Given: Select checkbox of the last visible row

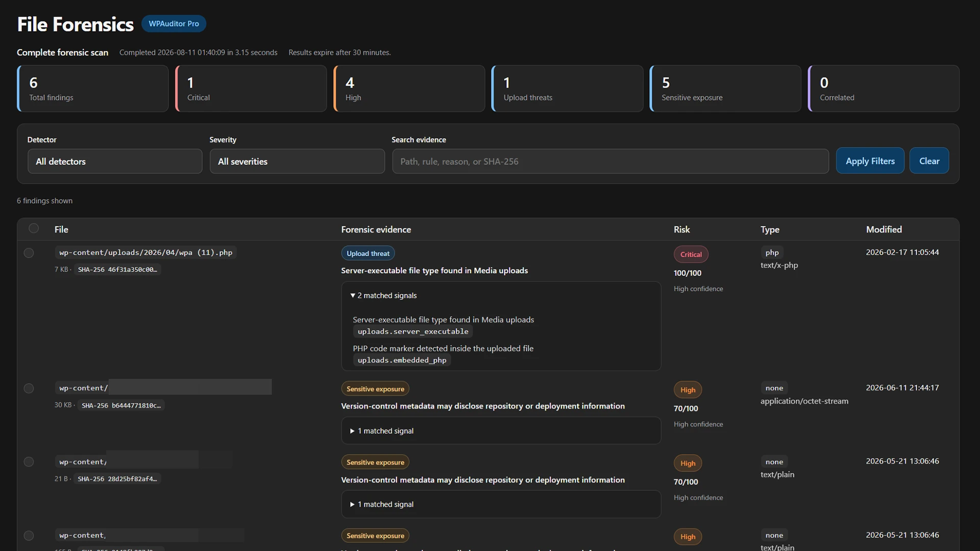Looking at the screenshot, I should tap(29, 536).
